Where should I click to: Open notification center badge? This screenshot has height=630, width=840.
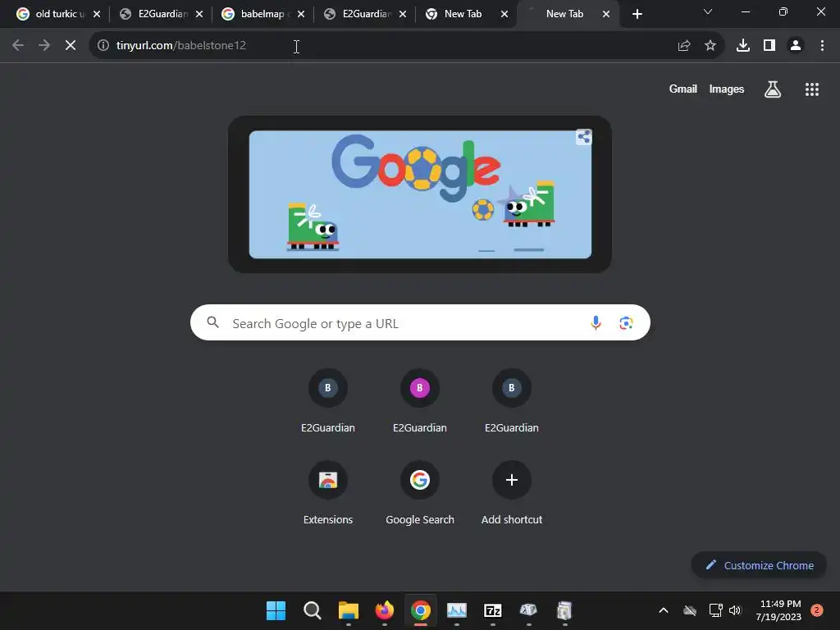(x=817, y=610)
